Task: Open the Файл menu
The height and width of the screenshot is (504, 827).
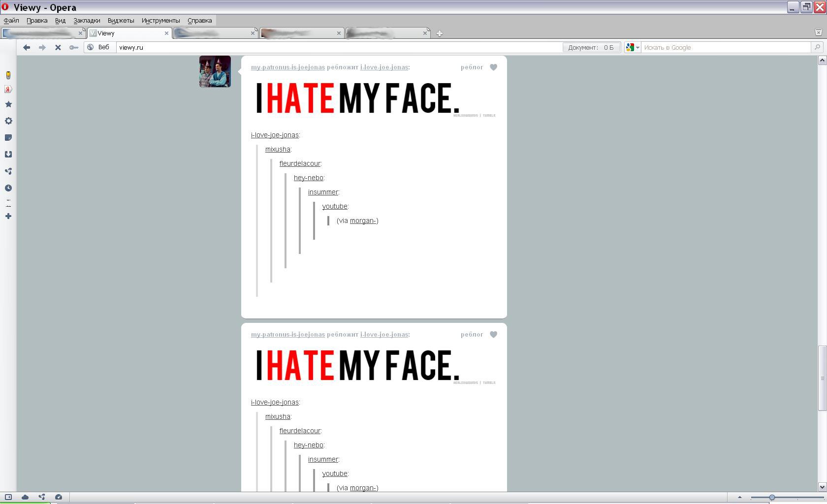Action: 11,21
